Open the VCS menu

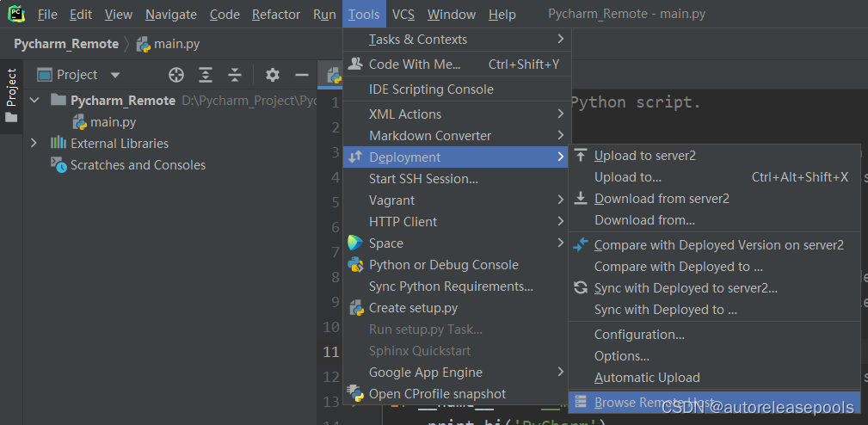pyautogui.click(x=403, y=15)
